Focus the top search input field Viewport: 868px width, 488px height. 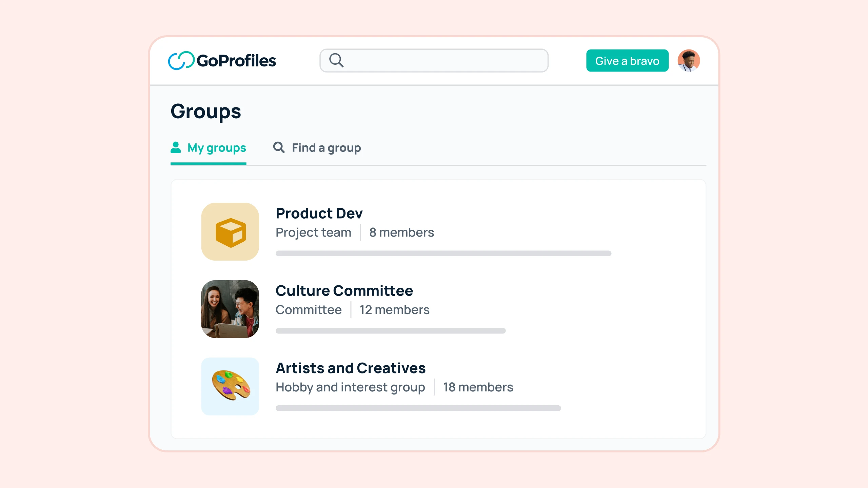pyautogui.click(x=434, y=61)
